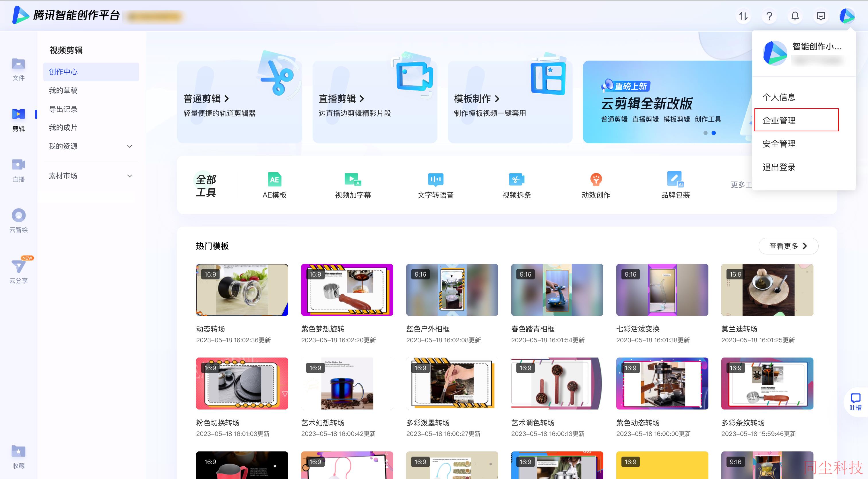Click the 云剪辑全新改版 banner
The image size is (868, 479).
(x=667, y=102)
